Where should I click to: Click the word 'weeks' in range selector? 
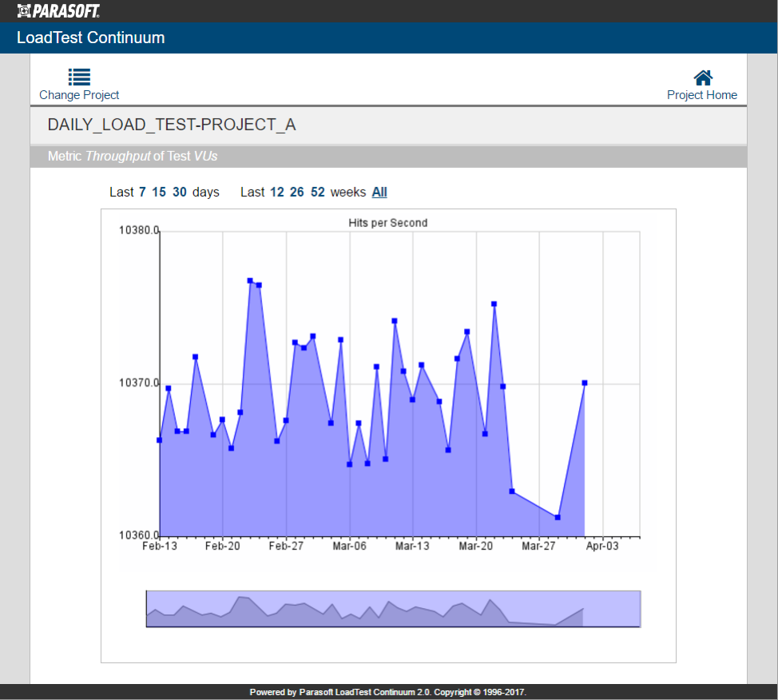(348, 192)
